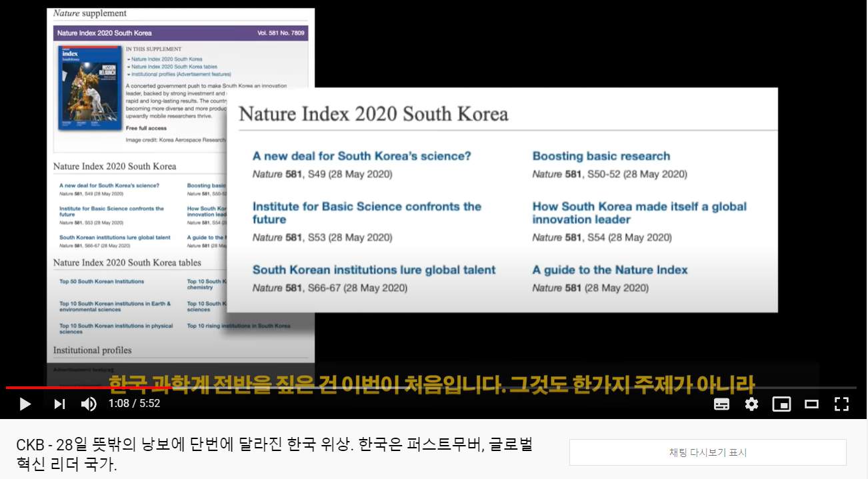
Task: Click 'Top 50 South Korean Institutions' link
Action: coord(101,282)
